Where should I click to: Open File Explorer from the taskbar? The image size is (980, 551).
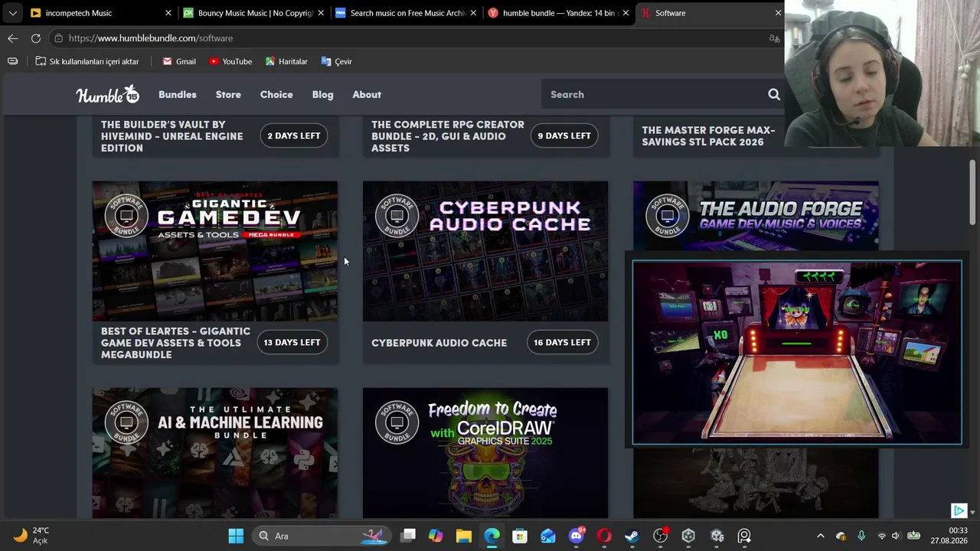(x=464, y=536)
